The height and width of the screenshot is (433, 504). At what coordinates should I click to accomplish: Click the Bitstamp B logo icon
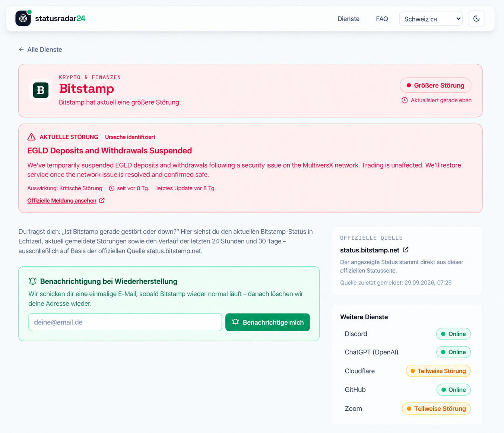coord(41,90)
